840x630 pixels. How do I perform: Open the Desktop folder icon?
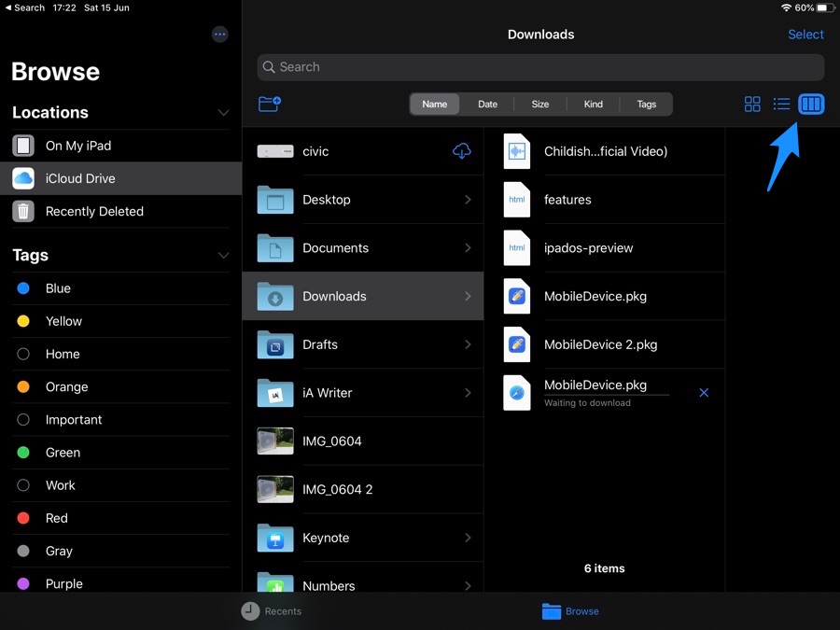[274, 200]
